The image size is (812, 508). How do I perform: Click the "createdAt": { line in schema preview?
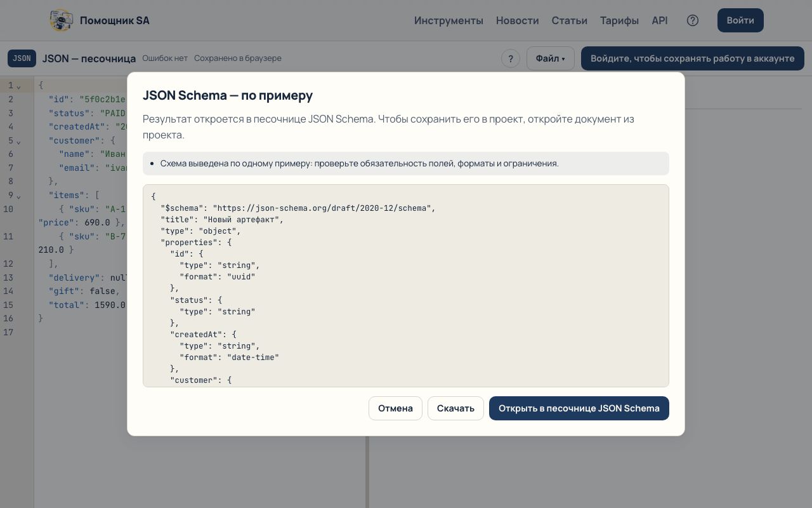(x=203, y=335)
